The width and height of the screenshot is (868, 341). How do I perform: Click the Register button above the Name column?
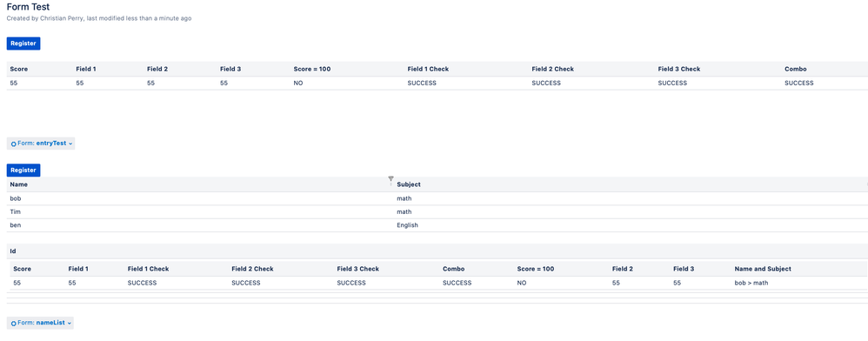(23, 170)
